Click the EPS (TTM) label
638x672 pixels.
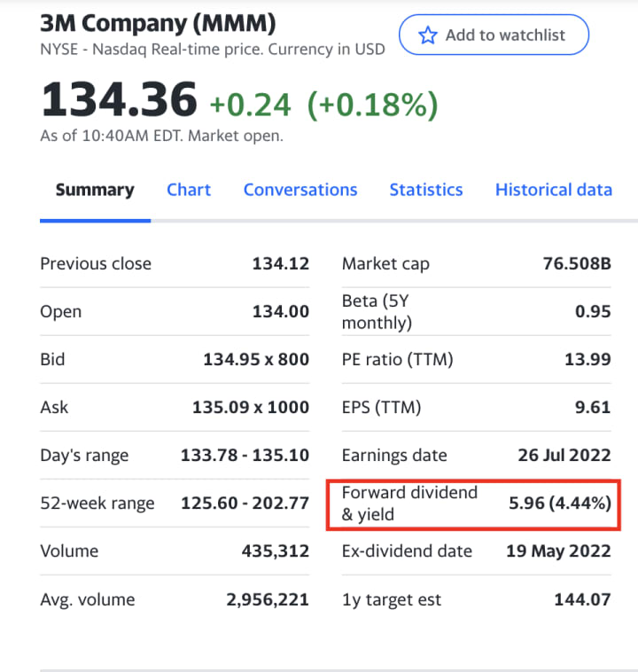coord(381,408)
